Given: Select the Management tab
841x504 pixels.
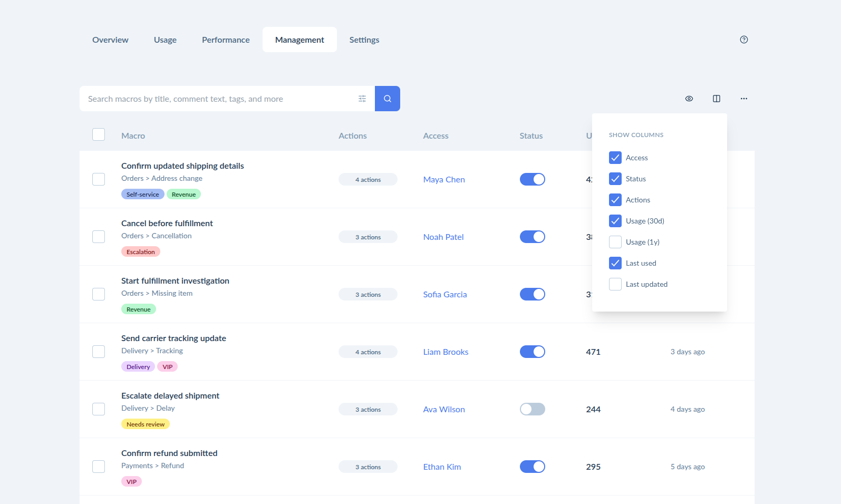Looking at the screenshot, I should (x=299, y=40).
